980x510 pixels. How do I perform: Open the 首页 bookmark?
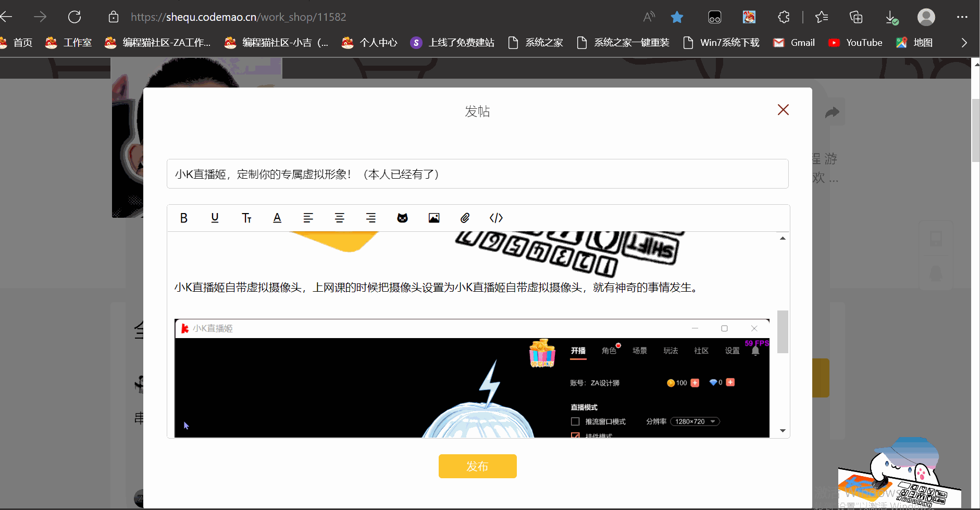click(17, 43)
